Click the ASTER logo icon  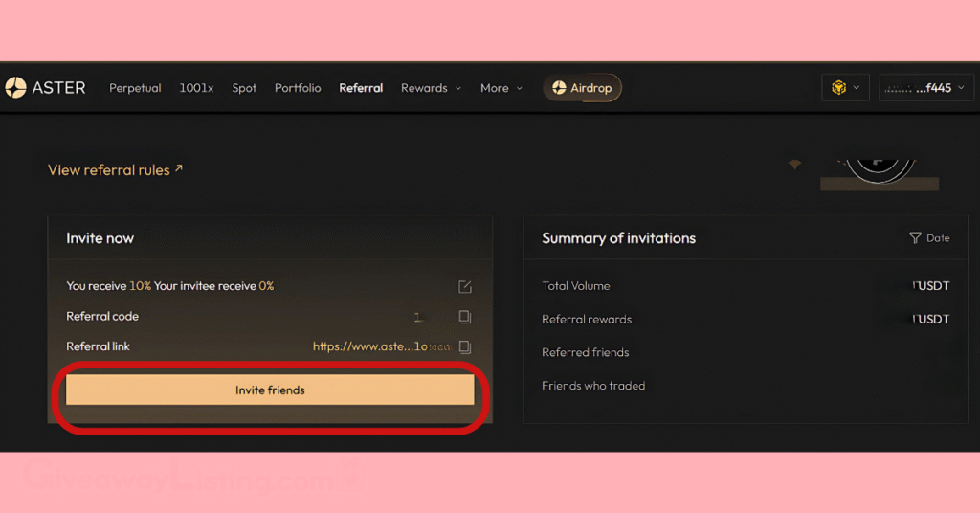pyautogui.click(x=15, y=88)
